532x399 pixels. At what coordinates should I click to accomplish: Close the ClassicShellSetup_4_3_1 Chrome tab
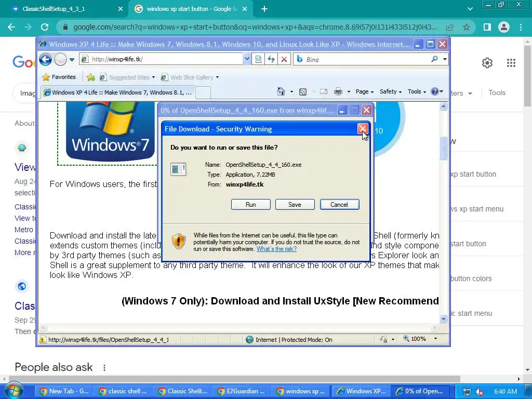(x=120, y=9)
